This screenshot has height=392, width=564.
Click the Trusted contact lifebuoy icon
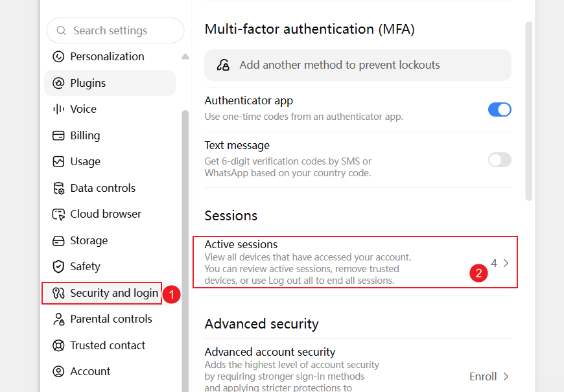coord(58,345)
